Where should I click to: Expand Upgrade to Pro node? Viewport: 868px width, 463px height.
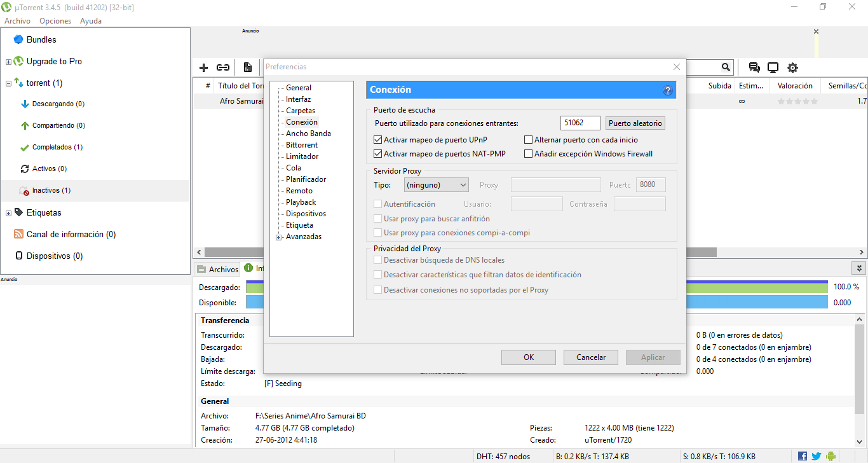pos(8,62)
